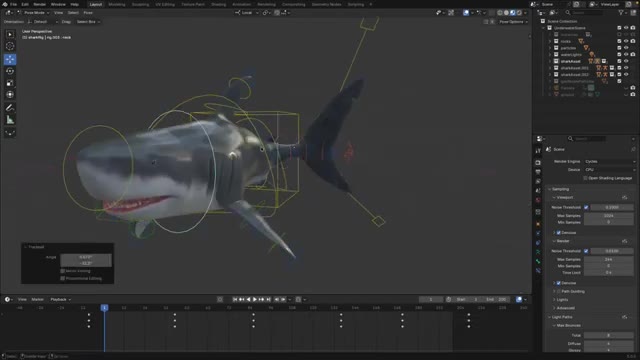Toggle Render Denoise checkbox

click(x=559, y=283)
